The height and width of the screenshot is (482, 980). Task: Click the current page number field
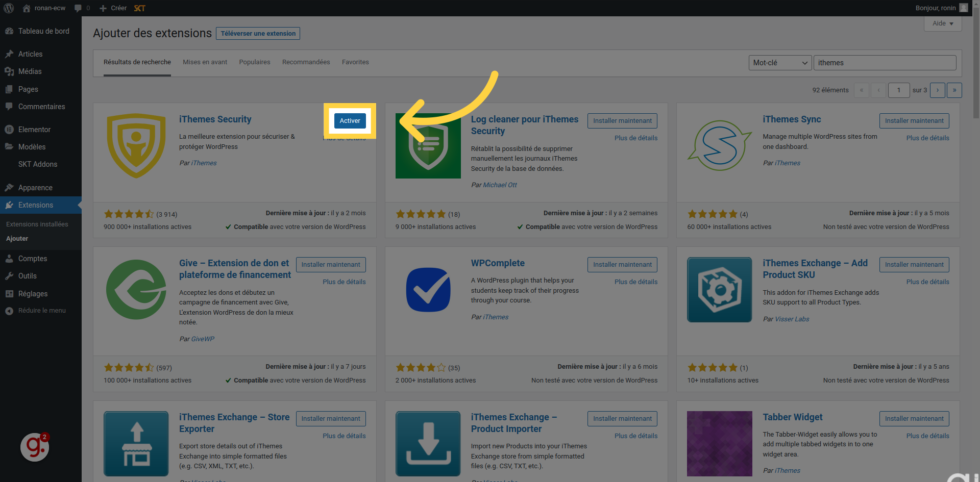tap(899, 90)
